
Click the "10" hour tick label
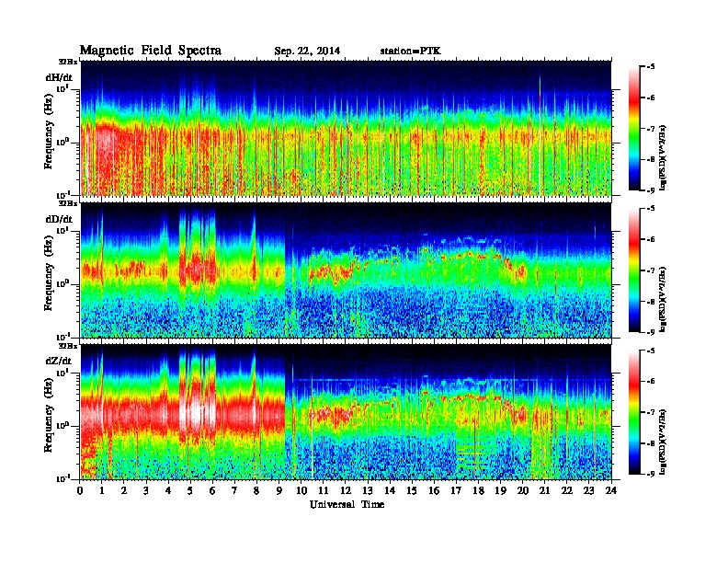pos(301,490)
